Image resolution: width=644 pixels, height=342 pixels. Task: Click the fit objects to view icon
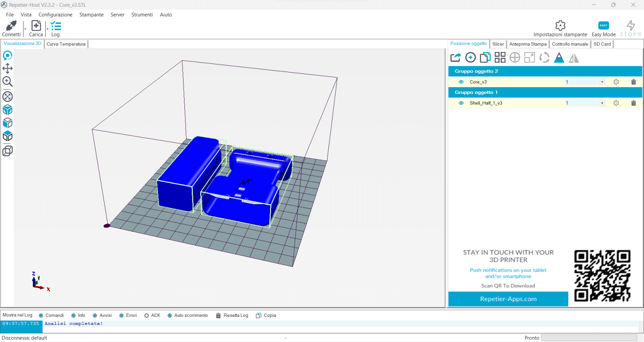click(x=8, y=96)
